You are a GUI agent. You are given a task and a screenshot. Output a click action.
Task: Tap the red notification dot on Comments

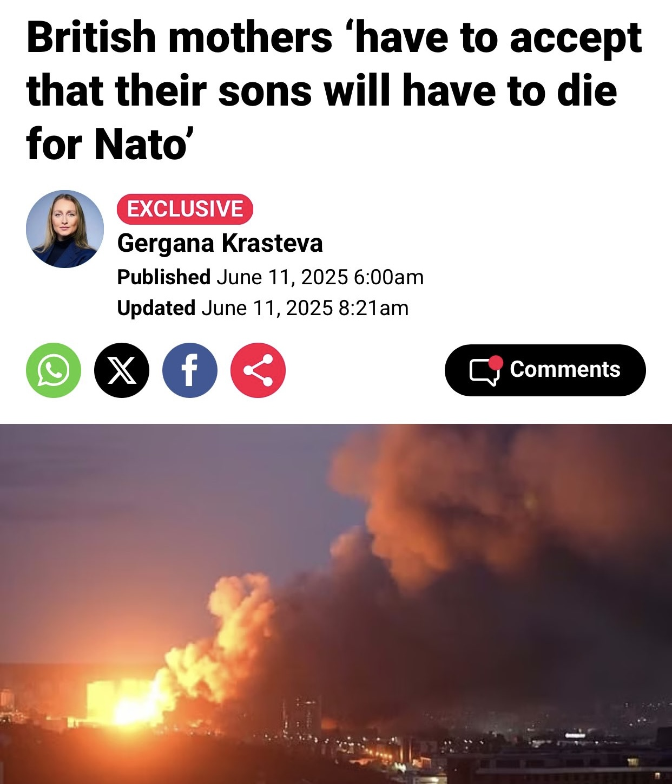[x=496, y=362]
